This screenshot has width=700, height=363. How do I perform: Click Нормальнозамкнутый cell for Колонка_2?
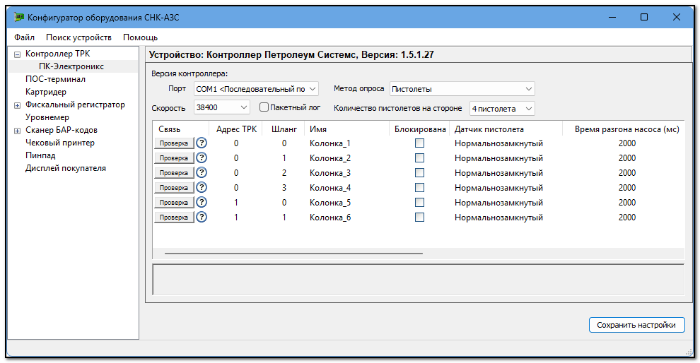coord(499,158)
